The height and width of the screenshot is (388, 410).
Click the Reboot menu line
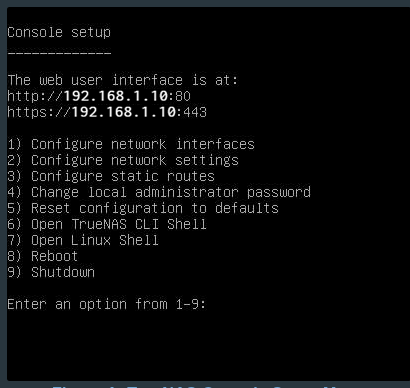click(x=43, y=256)
